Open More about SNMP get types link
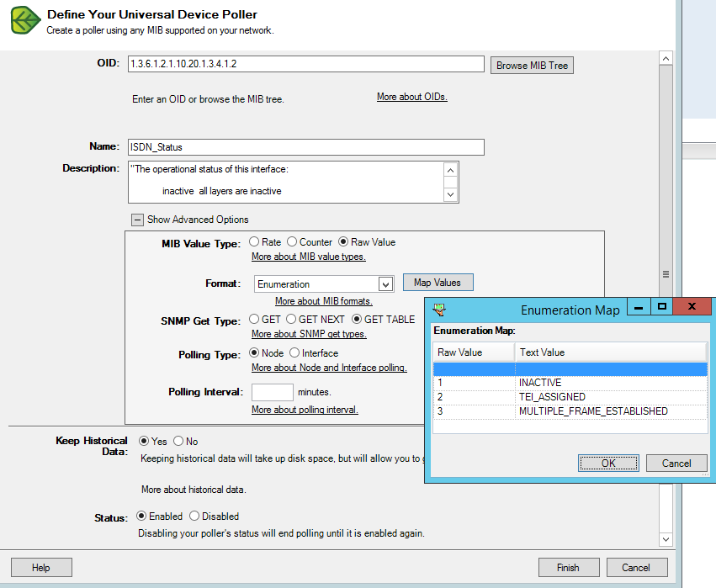Image resolution: width=716 pixels, height=588 pixels. point(309,334)
